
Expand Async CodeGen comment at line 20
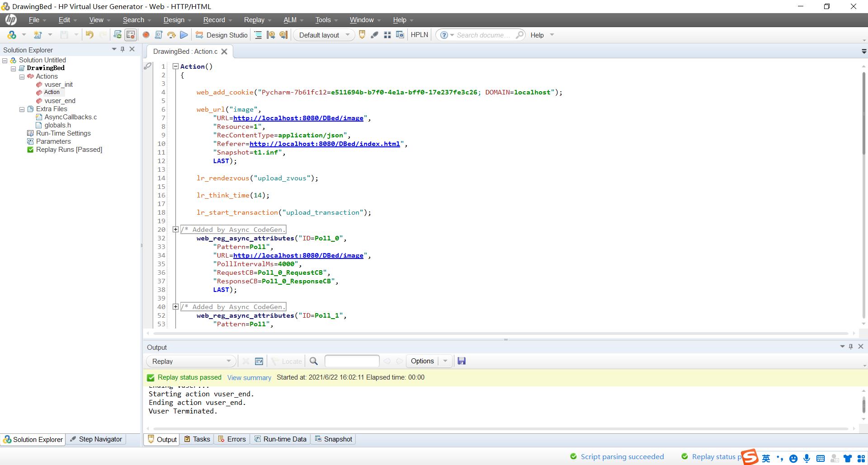[175, 230]
